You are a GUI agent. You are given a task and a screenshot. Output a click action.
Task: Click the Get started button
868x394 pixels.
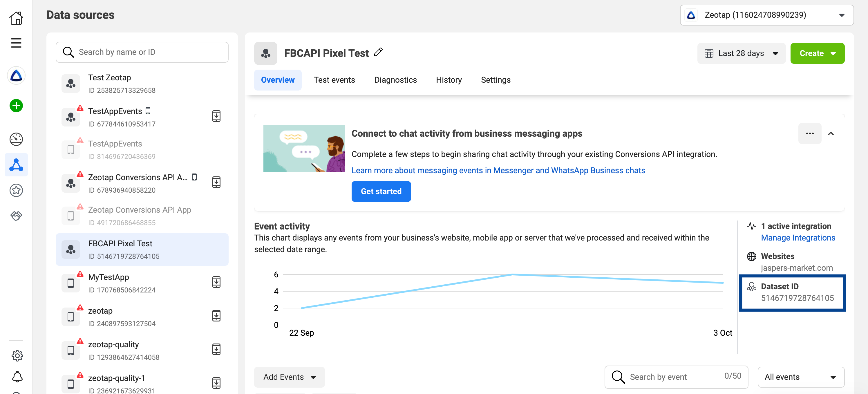[x=381, y=191]
